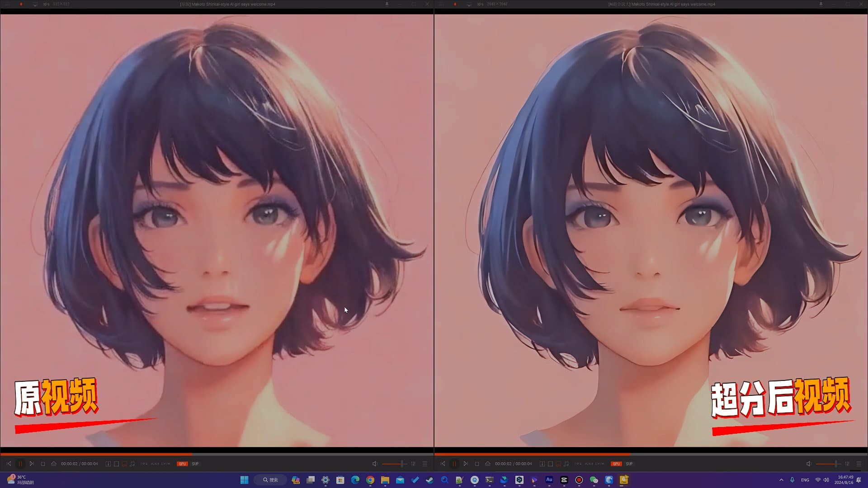Toggle the SUP button in right player

point(629,464)
